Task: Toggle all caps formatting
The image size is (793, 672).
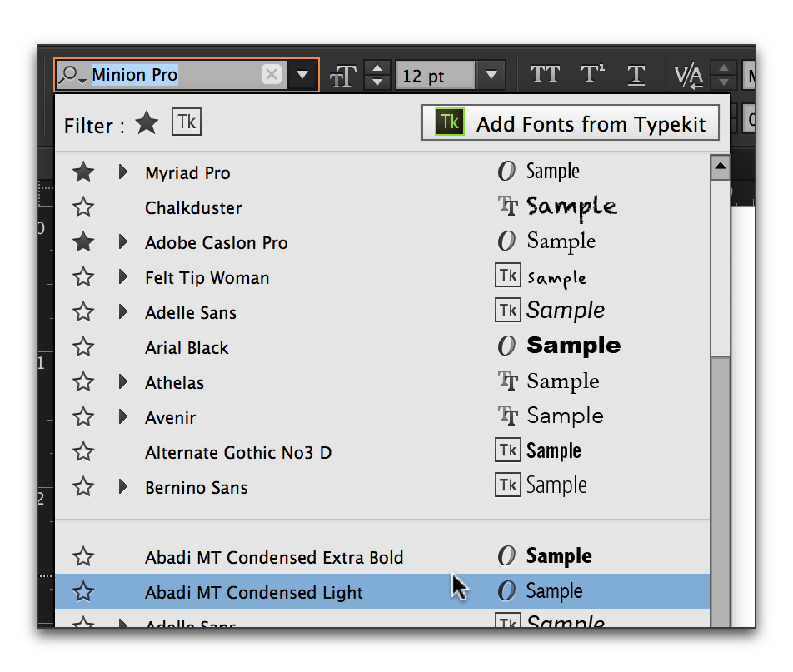Action: pos(546,75)
